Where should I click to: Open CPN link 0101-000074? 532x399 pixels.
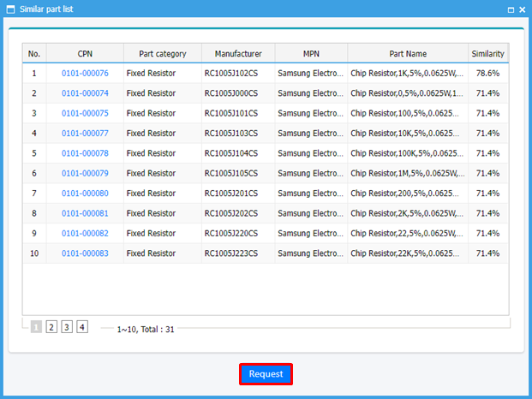[x=85, y=93]
